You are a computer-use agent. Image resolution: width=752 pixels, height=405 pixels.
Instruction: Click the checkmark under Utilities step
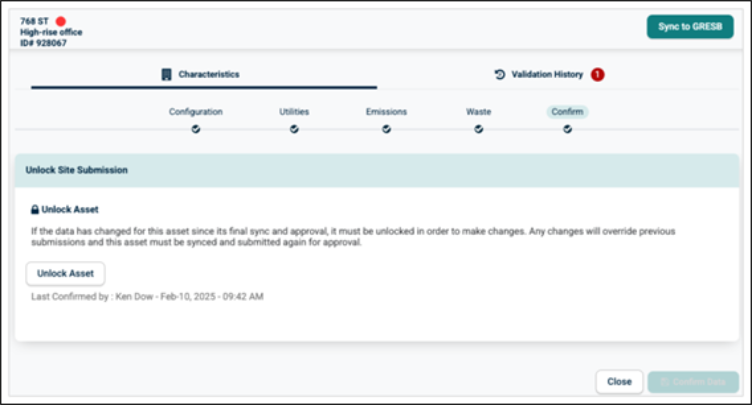294,128
